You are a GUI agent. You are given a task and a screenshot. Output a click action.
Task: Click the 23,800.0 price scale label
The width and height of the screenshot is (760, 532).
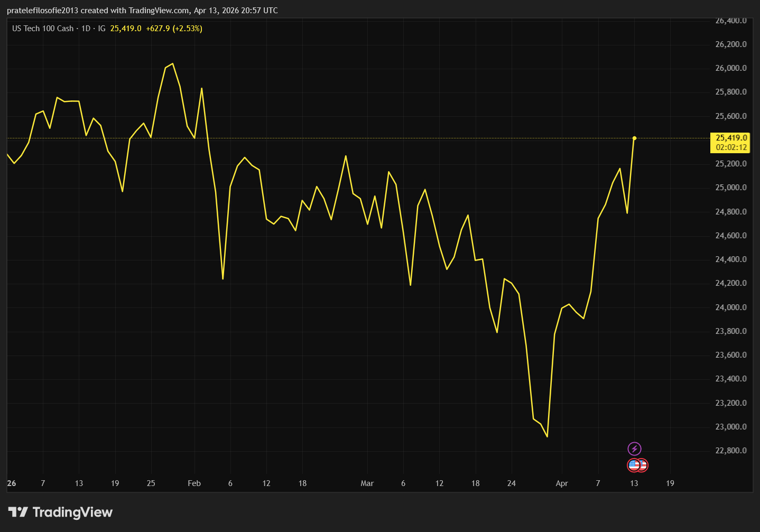point(731,331)
